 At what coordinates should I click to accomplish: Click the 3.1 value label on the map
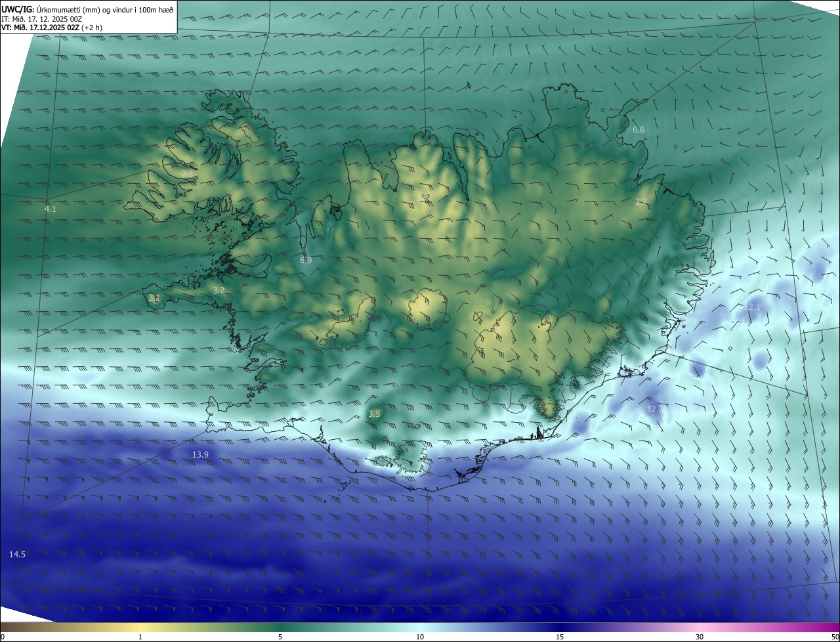154,298
